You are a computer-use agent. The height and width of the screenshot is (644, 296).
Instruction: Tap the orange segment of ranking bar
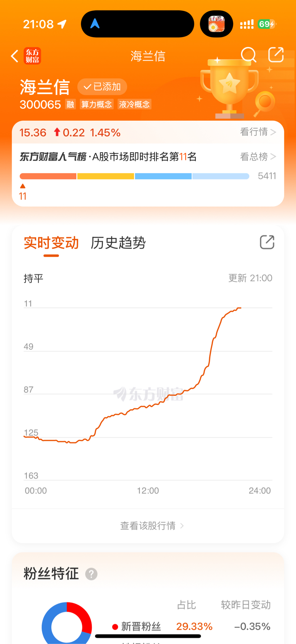(x=48, y=176)
